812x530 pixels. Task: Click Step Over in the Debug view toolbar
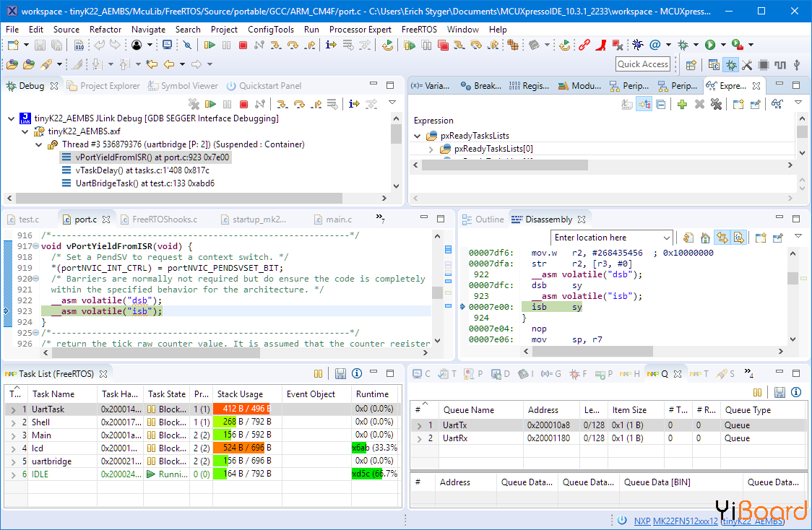[299, 104]
